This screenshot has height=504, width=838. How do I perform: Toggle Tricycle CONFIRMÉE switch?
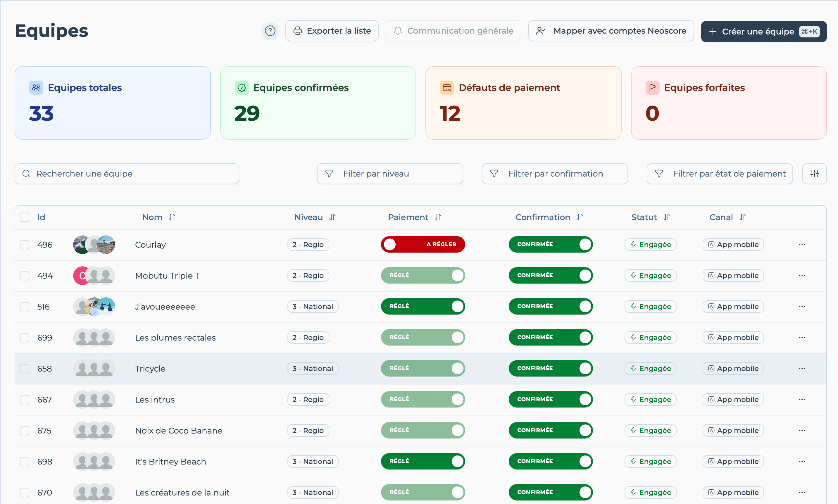[551, 368]
